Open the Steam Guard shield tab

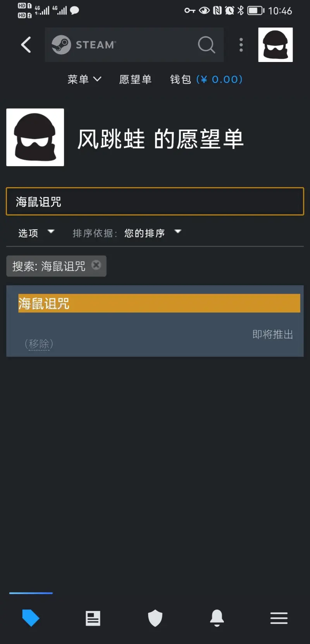click(x=155, y=618)
